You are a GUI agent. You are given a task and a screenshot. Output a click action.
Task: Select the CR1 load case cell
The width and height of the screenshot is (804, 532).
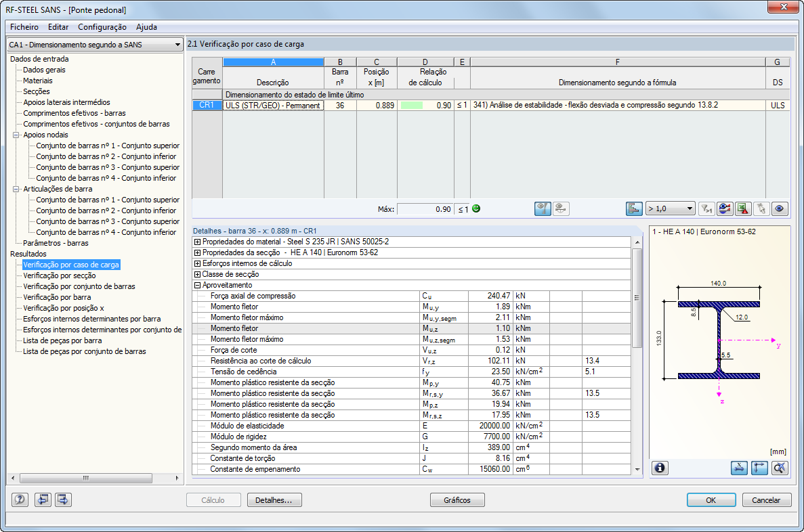pyautogui.click(x=207, y=105)
